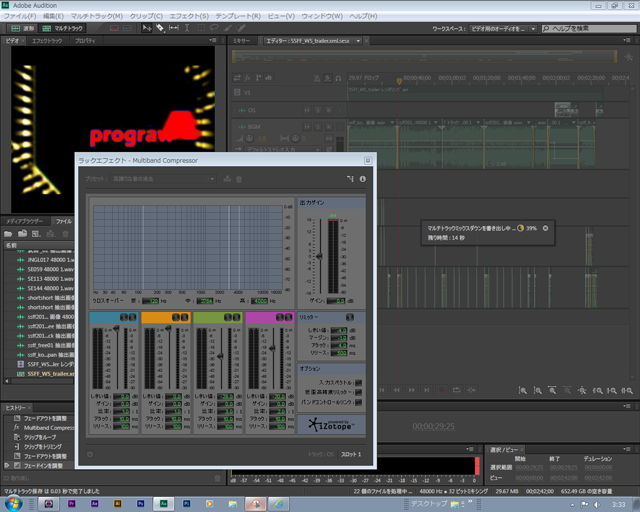Switch to the Files panel tab
This screenshot has height=512, width=640.
coord(64,220)
